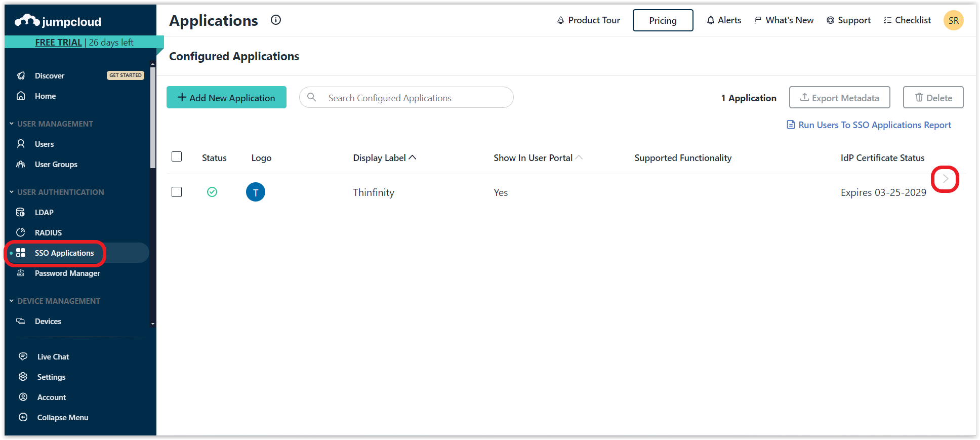Open RADIUS in sidebar
This screenshot has height=440, width=980.
point(48,232)
